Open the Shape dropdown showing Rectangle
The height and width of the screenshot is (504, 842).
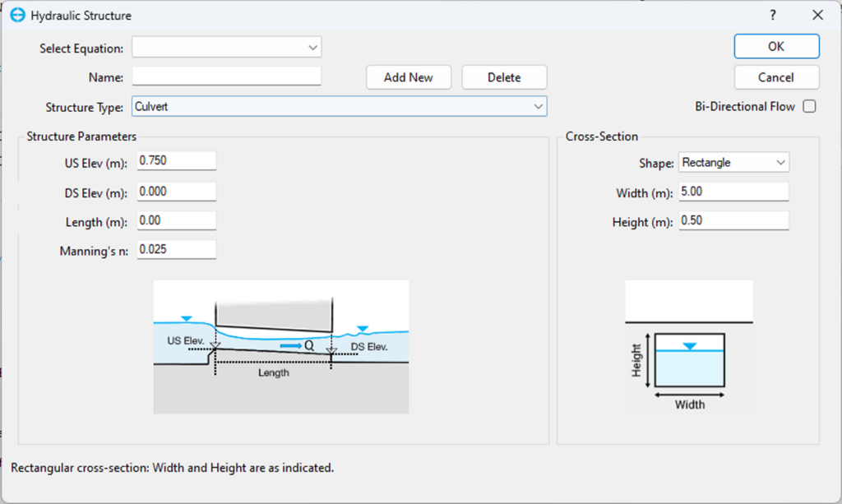tap(733, 163)
